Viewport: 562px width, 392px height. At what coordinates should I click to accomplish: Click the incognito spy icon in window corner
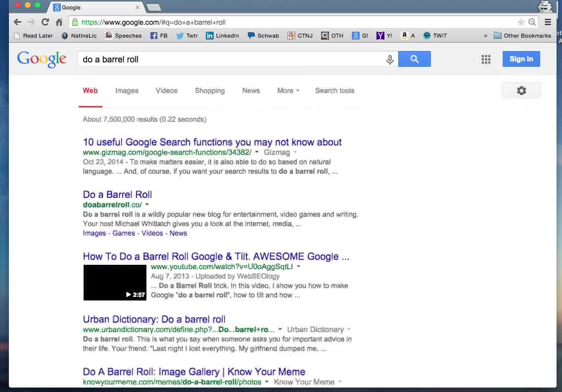(545, 6)
